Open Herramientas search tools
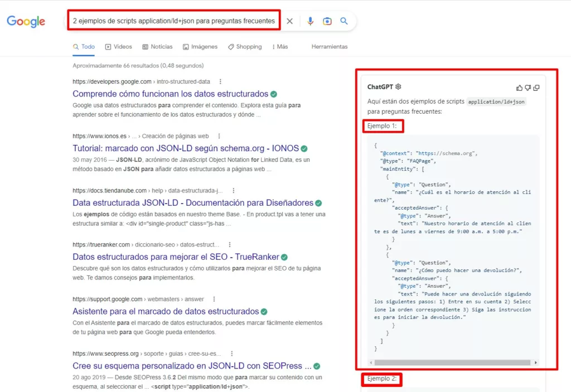The height and width of the screenshot is (392, 571). [x=329, y=47]
